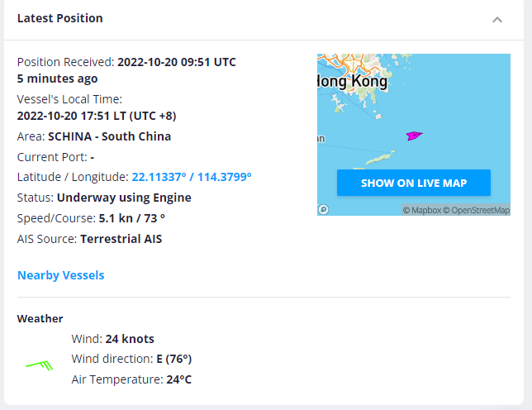Click the Mapbox attribution link
Viewport: 532px width, 410px height.
(x=421, y=211)
